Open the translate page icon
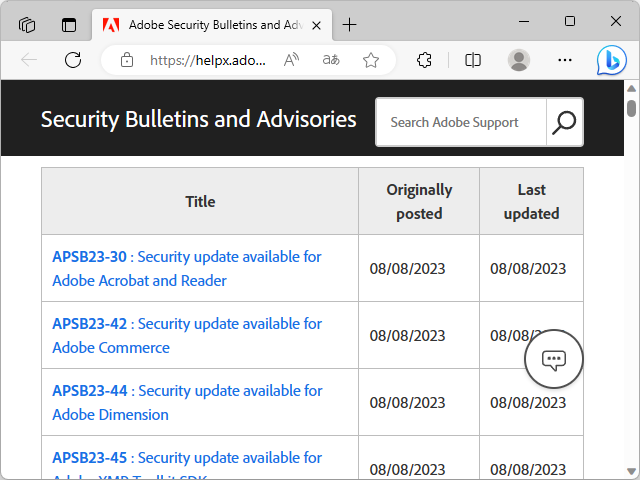The height and width of the screenshot is (480, 640). click(x=331, y=60)
